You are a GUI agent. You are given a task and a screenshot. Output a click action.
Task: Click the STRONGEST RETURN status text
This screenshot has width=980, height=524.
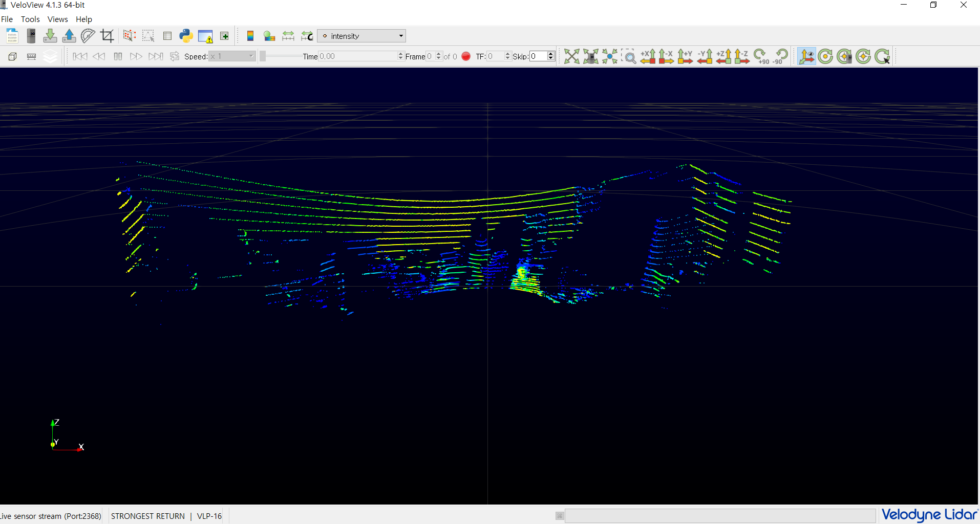point(148,516)
